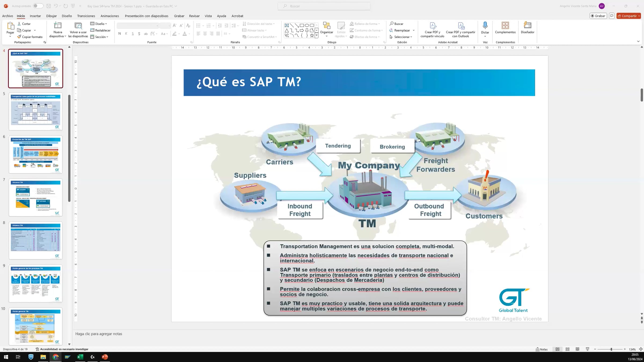Click the Nueva diapositiva icon
Image resolution: width=644 pixels, height=362 pixels.
pos(58,25)
